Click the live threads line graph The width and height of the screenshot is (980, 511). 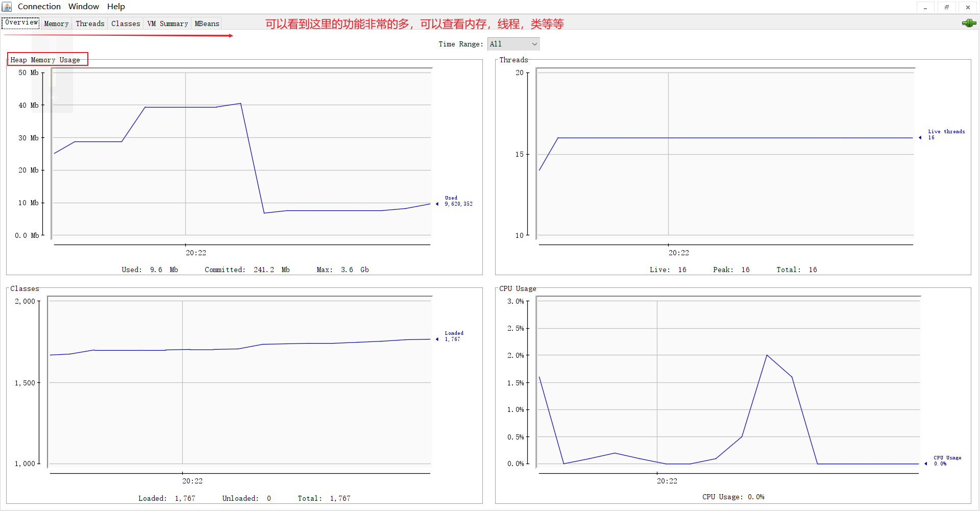[x=726, y=153]
